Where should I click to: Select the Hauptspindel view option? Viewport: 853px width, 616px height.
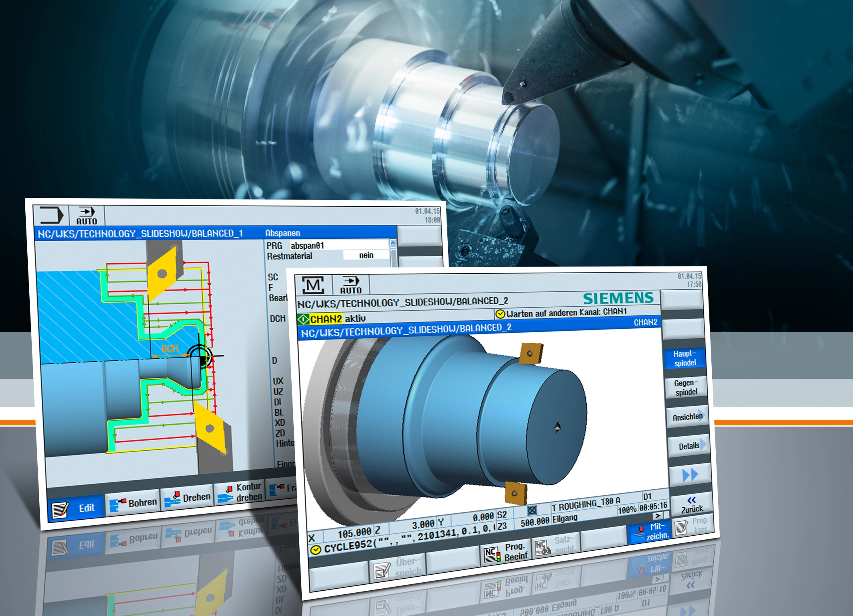pyautogui.click(x=684, y=358)
